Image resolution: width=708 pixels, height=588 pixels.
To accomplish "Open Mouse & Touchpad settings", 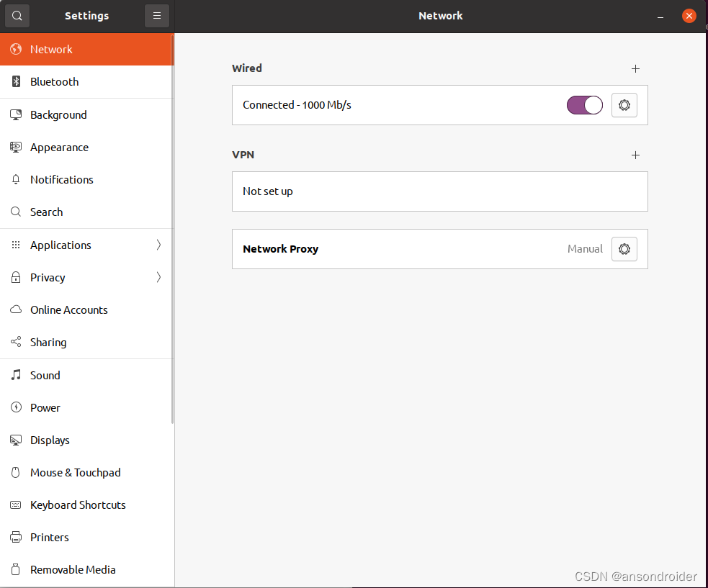I will pyautogui.click(x=86, y=472).
